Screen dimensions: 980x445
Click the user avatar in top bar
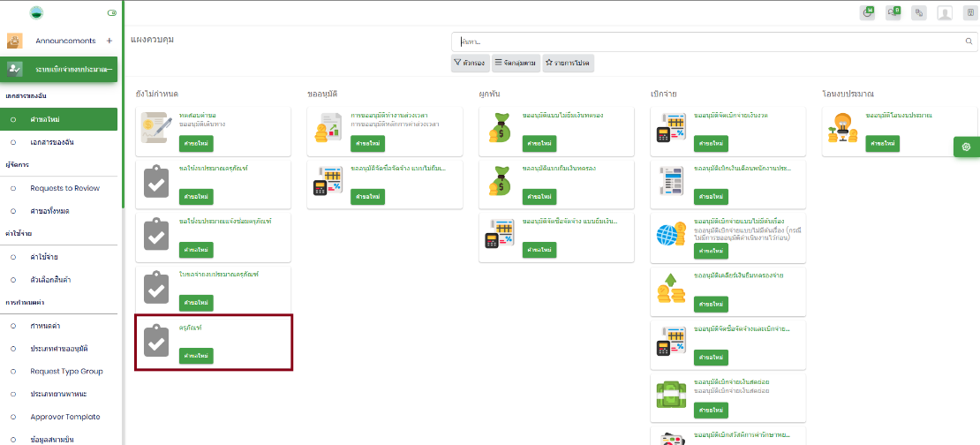945,12
